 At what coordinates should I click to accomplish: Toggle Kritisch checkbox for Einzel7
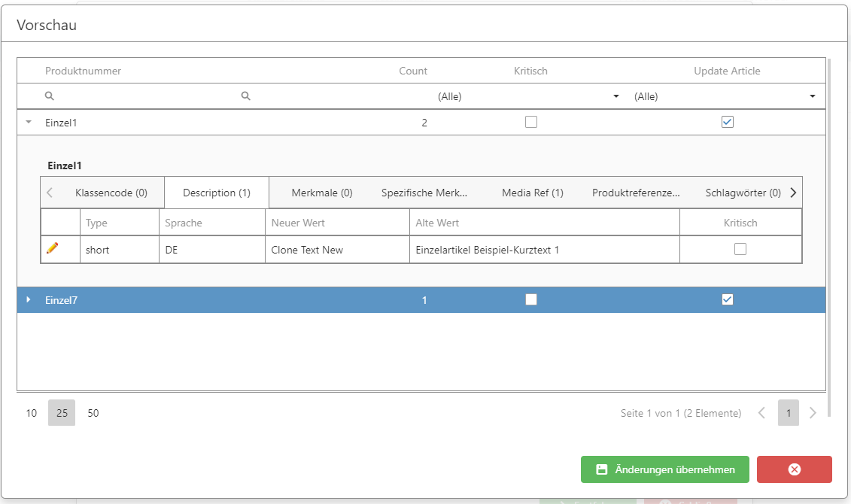pyautogui.click(x=531, y=299)
